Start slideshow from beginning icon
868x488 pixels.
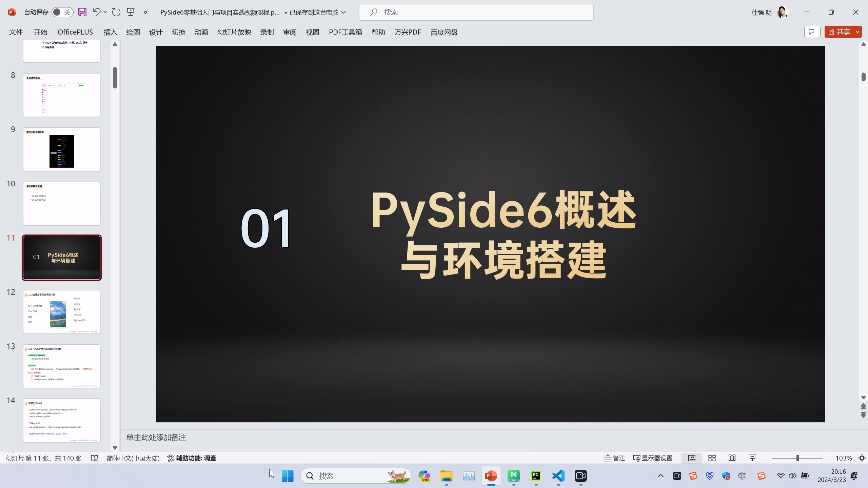point(131,12)
